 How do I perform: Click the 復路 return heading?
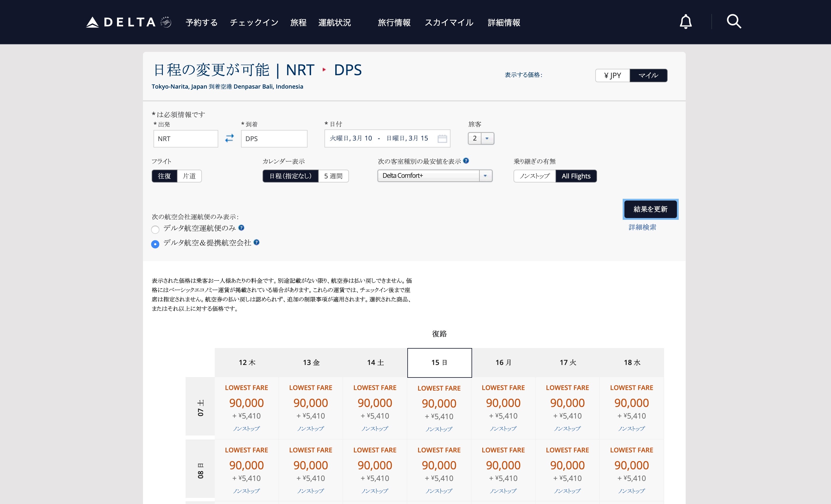(x=439, y=334)
